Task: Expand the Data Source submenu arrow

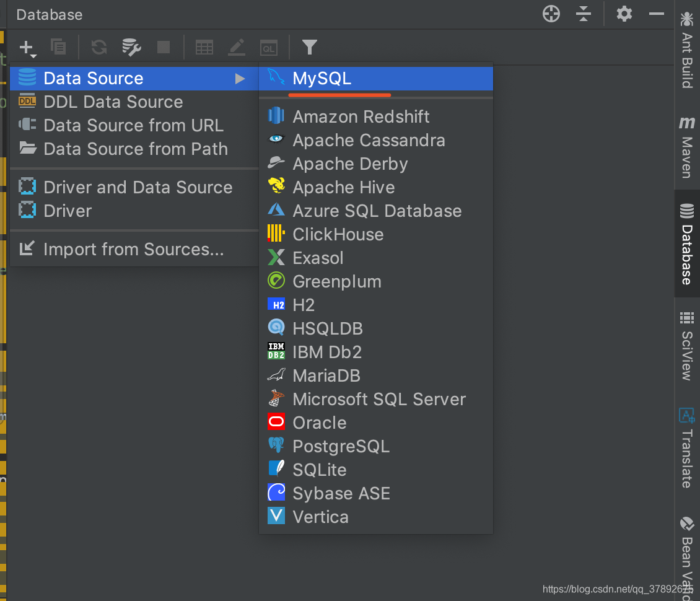Action: [x=240, y=79]
